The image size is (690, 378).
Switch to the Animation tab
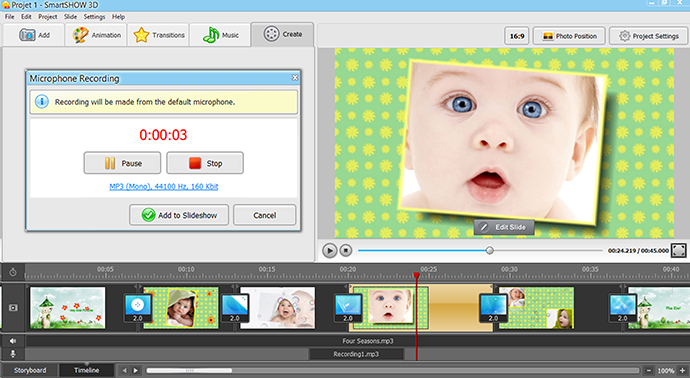coord(96,35)
